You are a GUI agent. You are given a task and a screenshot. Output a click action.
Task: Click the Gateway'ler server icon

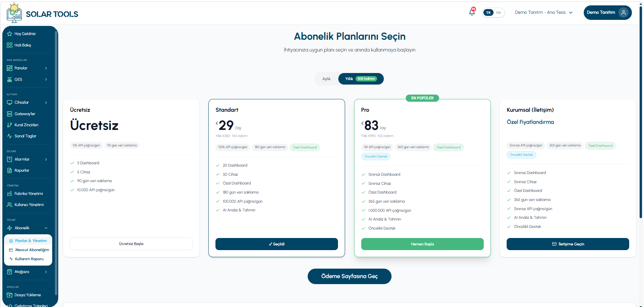tap(9, 114)
